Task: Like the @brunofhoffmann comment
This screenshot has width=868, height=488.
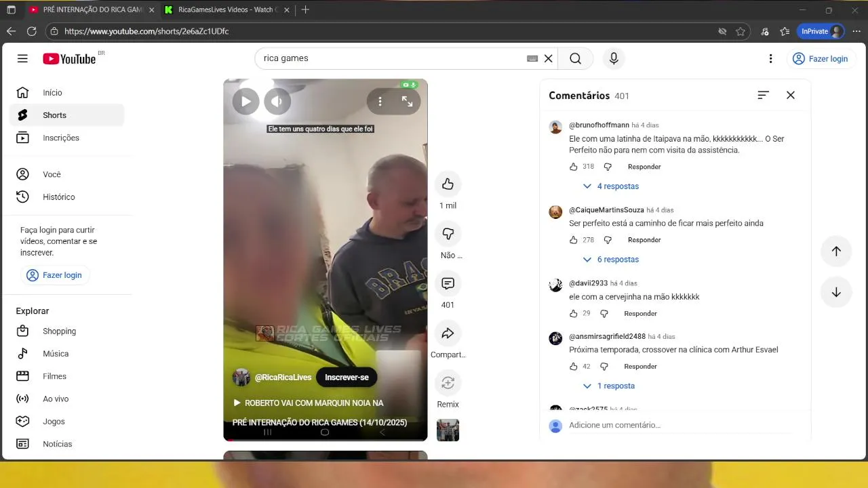Action: tap(574, 167)
